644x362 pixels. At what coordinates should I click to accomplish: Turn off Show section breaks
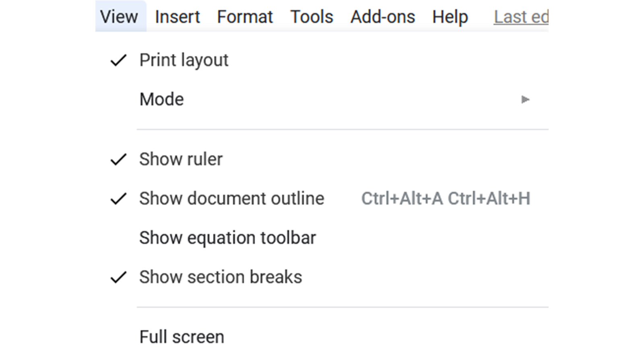pyautogui.click(x=322, y=277)
